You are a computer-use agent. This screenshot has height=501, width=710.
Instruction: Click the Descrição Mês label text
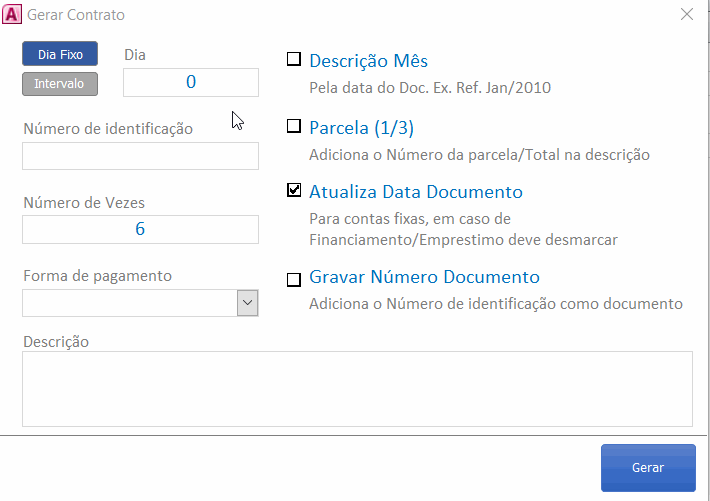(x=368, y=61)
